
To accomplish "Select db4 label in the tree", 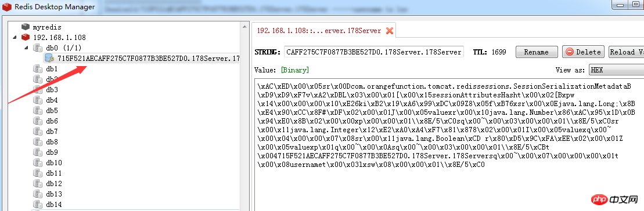I will (x=52, y=100).
